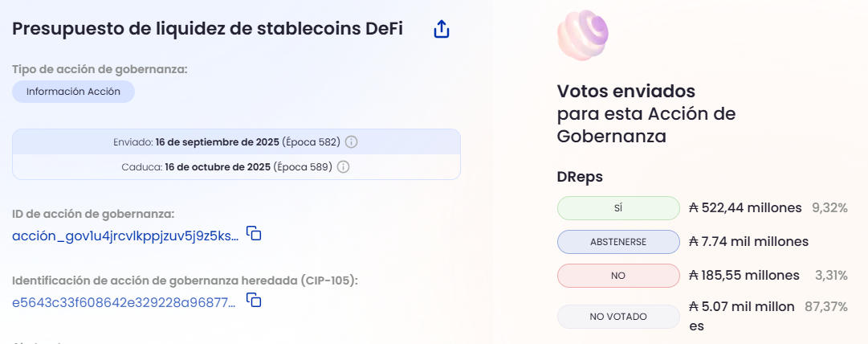
Task: Select the SÍ vote pill
Action: click(x=617, y=208)
